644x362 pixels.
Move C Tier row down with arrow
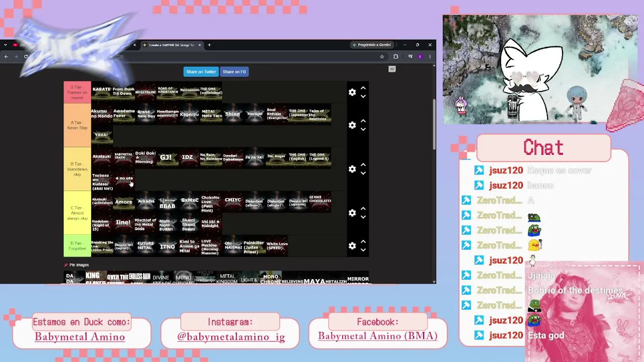pyautogui.click(x=363, y=217)
